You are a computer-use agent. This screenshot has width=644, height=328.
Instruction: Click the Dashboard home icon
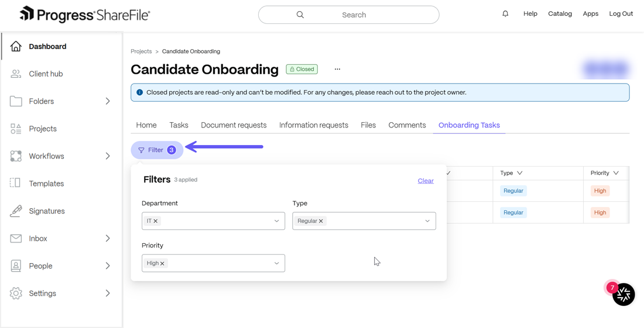click(x=16, y=46)
